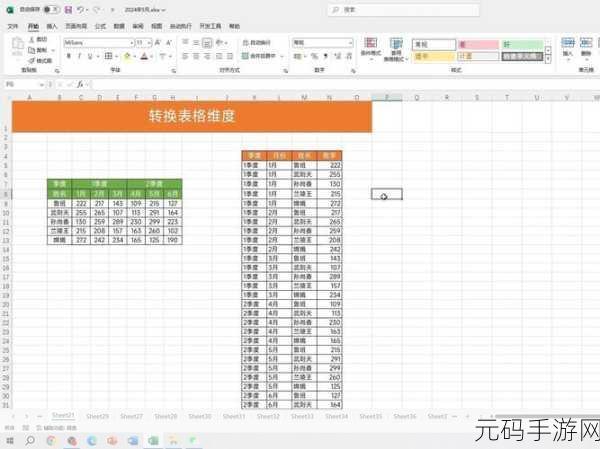The height and width of the screenshot is (449, 600).
Task: Click the large Paste clipboard icon
Action: tap(17, 44)
